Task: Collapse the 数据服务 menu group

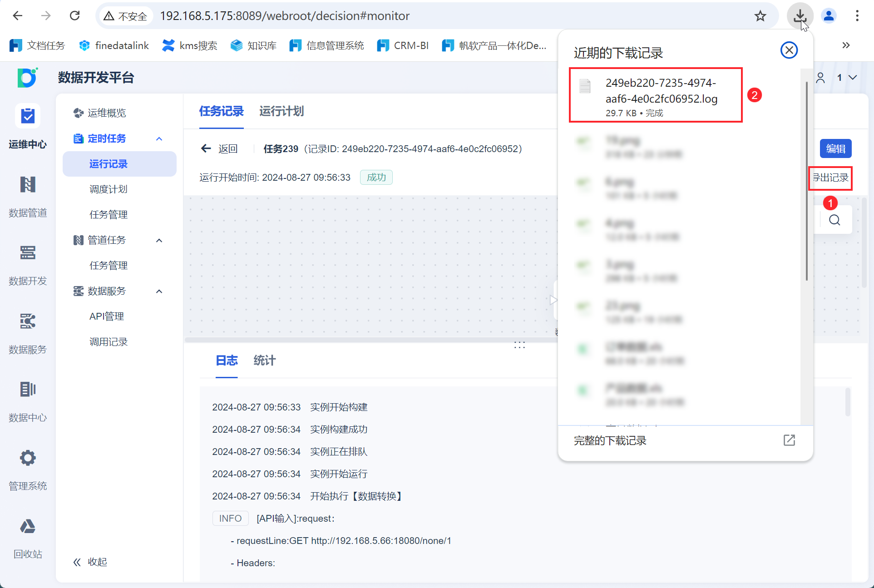Action: [x=159, y=291]
